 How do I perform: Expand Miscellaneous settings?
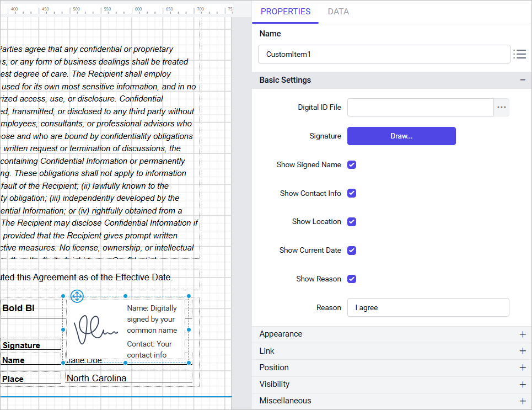[522, 401]
